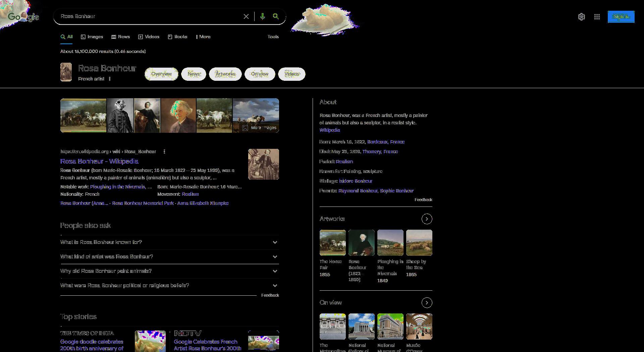Select the Artworks chip
Screen dimensions: 644x352
[225, 74]
